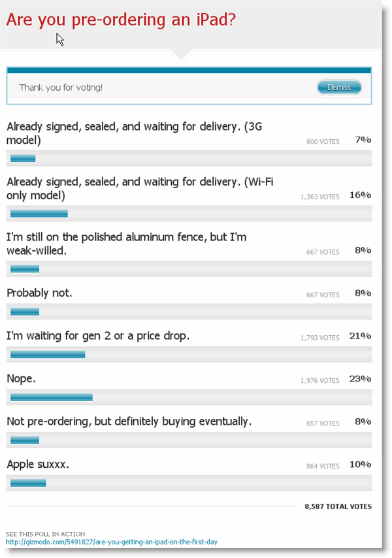The image size is (392, 558).
Task: Click the '1,976 VOTES' count
Action: tap(319, 381)
